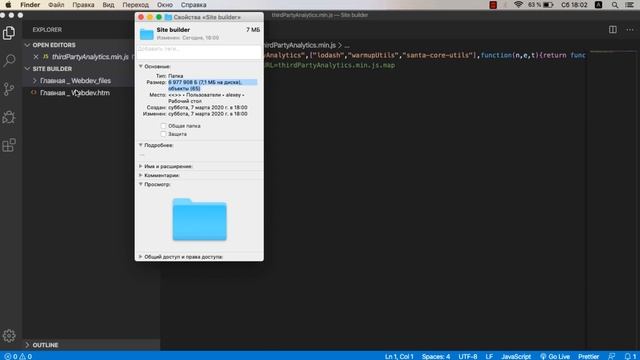Open the Search view in activity bar
Viewport: 640px width, 360px height.
pyautogui.click(x=9, y=60)
